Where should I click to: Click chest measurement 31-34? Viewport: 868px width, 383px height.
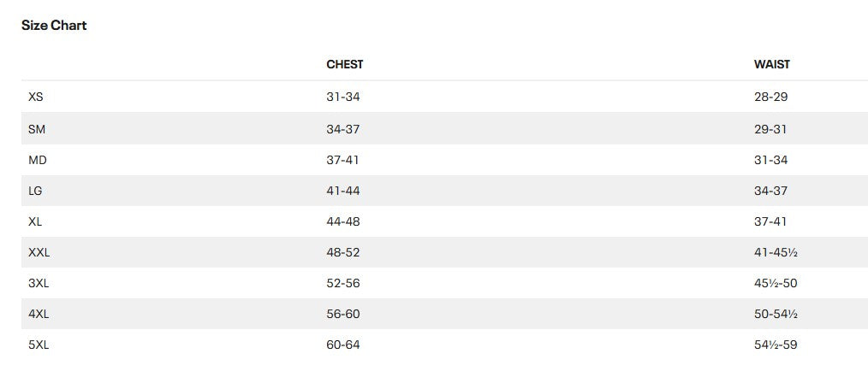(x=343, y=97)
